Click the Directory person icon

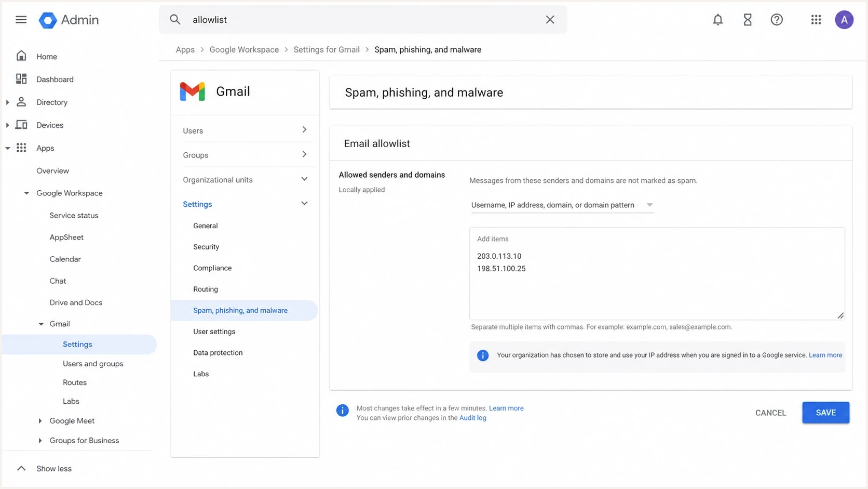point(21,102)
